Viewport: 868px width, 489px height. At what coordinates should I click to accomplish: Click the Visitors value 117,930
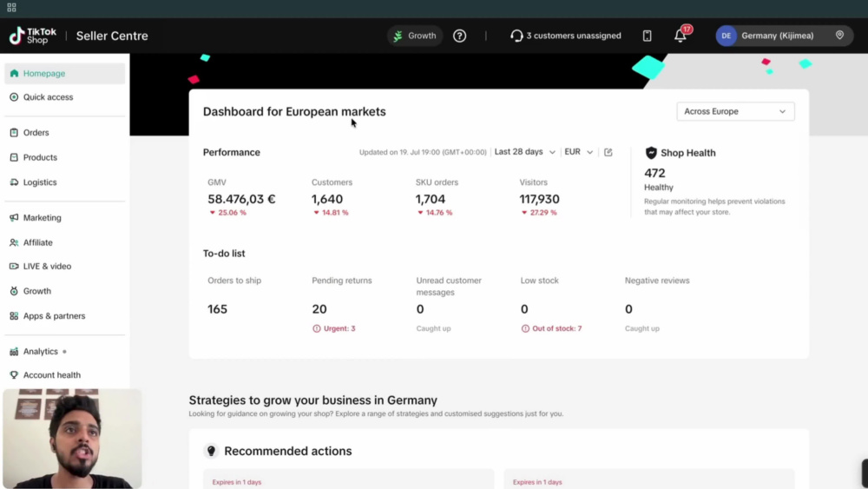[x=539, y=199]
